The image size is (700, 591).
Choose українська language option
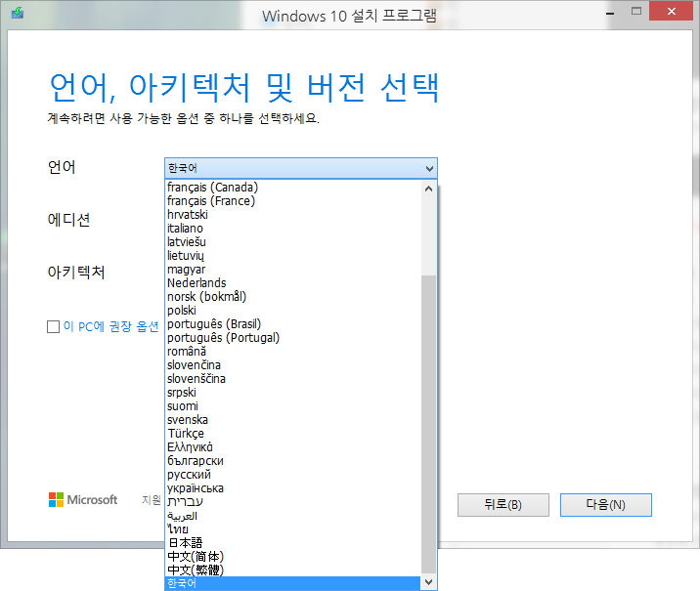293,488
